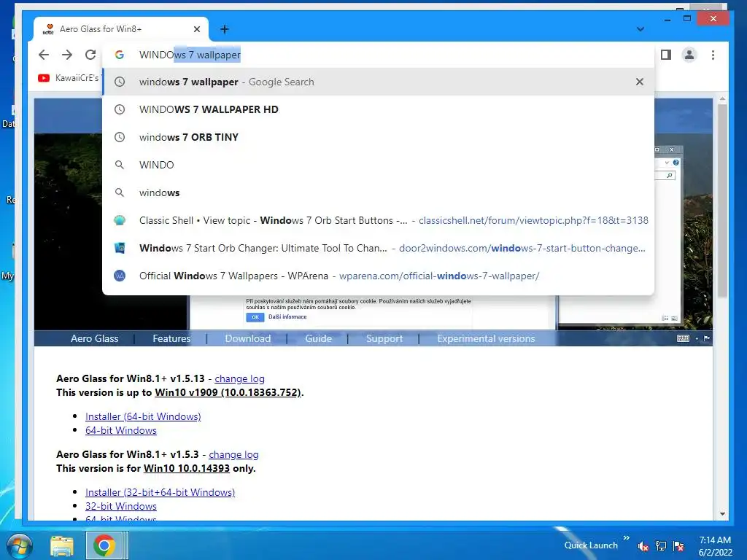Click the WPArena favicon
This screenshot has width=747, height=560.
coord(120,276)
